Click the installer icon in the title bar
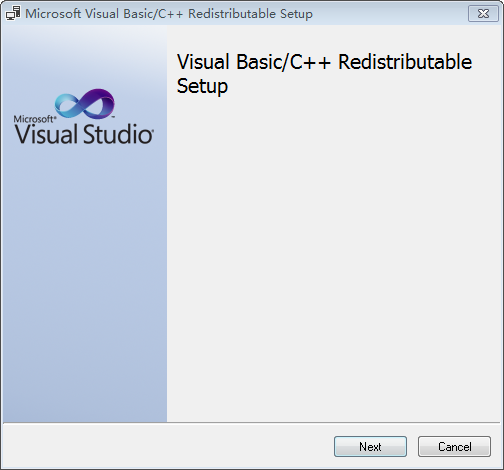 (x=13, y=13)
